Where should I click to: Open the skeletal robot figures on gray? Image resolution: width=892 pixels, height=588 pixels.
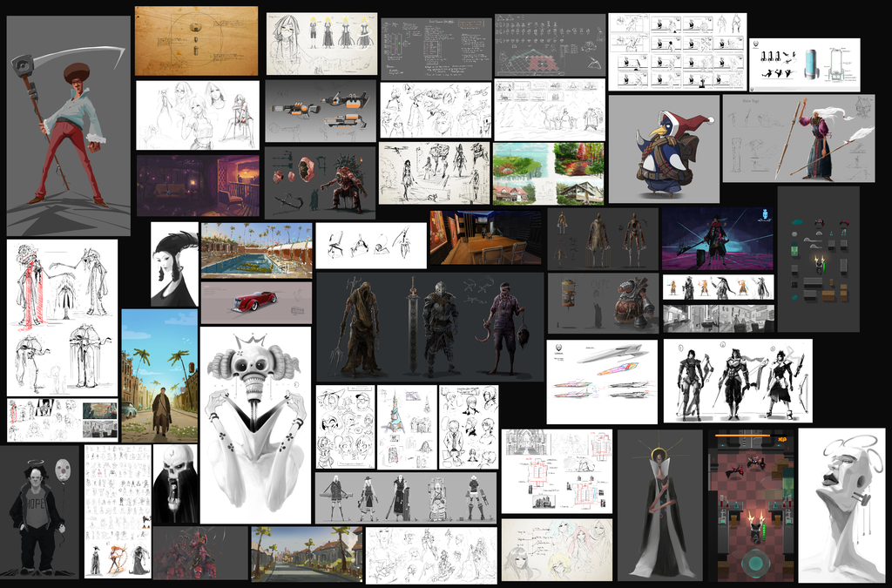pos(603,239)
